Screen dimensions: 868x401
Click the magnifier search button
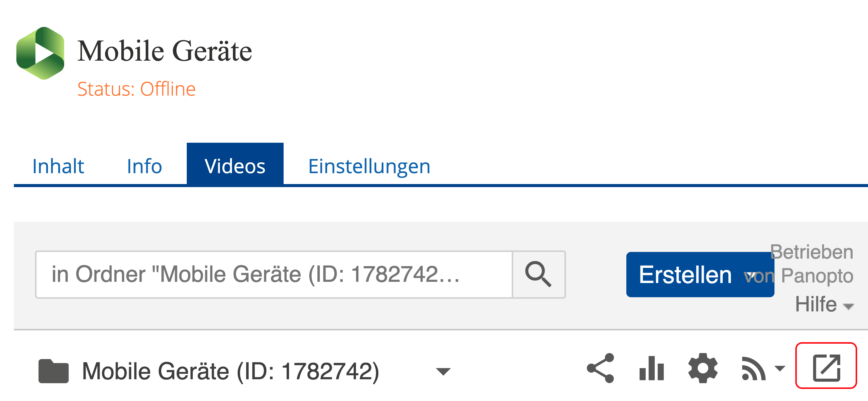pyautogui.click(x=539, y=274)
